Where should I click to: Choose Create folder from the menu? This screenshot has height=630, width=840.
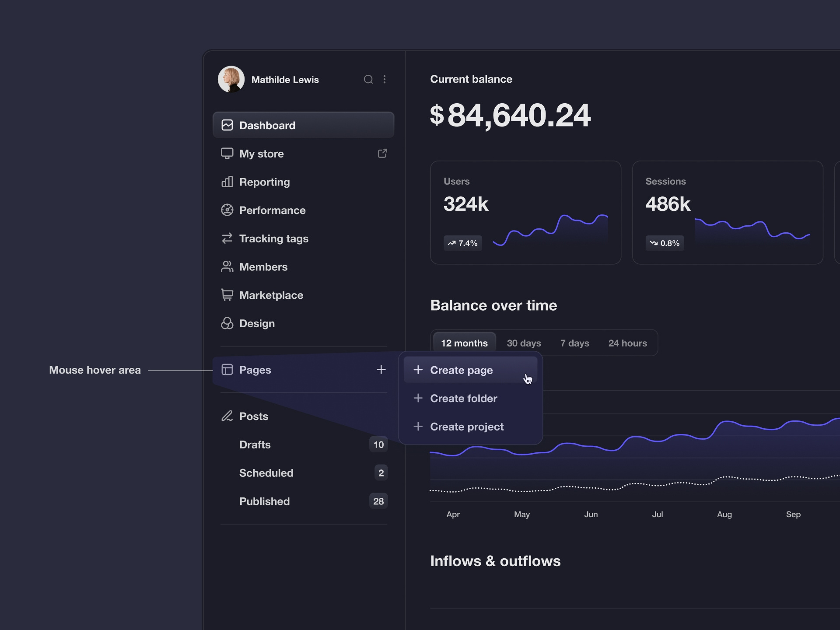tap(464, 399)
